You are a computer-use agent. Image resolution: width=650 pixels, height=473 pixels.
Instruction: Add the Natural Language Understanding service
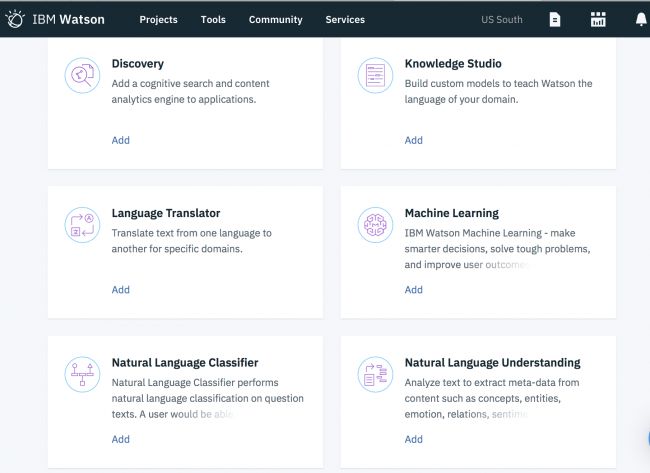click(414, 439)
